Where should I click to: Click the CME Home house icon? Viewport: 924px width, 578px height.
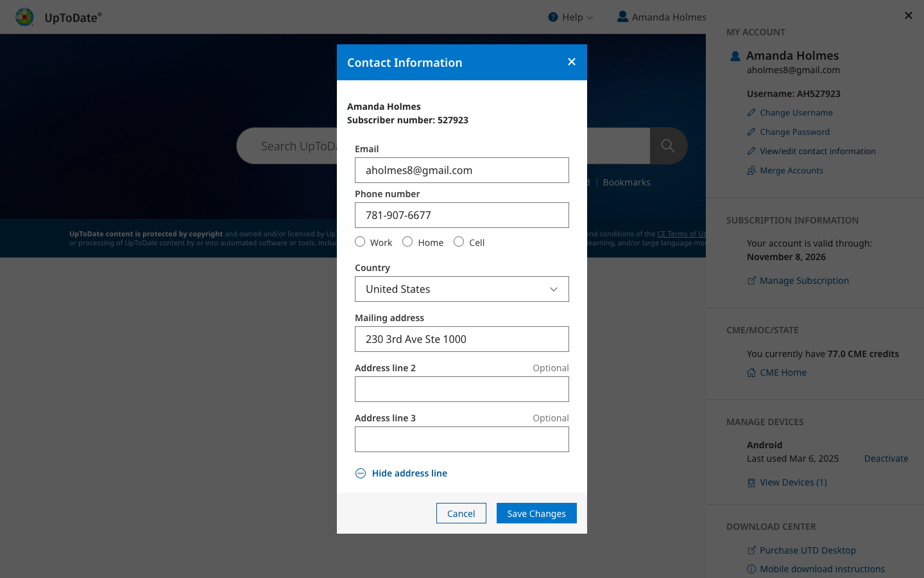[751, 372]
